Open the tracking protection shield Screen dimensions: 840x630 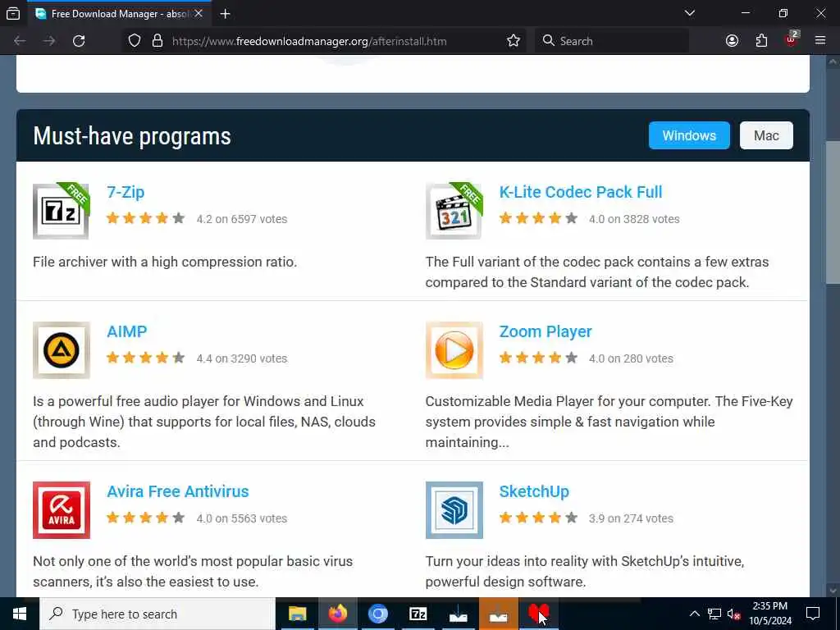[135, 41]
